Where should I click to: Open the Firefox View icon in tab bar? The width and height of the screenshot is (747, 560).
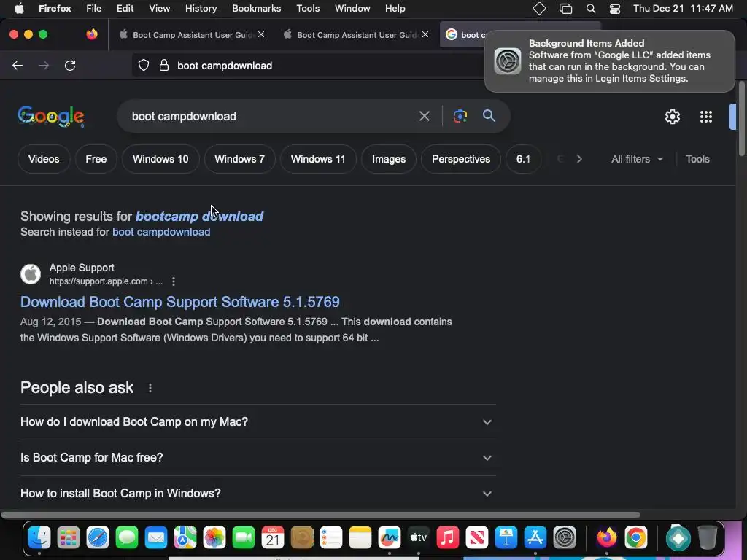click(92, 34)
